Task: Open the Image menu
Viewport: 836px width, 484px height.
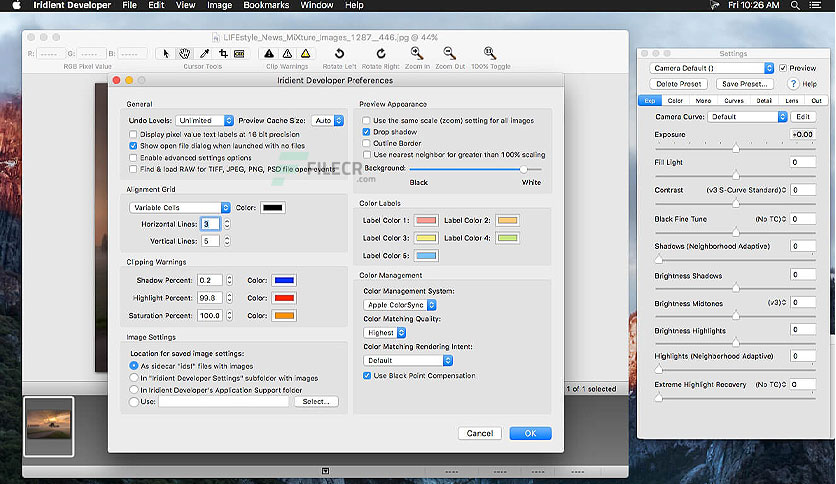Action: 219,5
